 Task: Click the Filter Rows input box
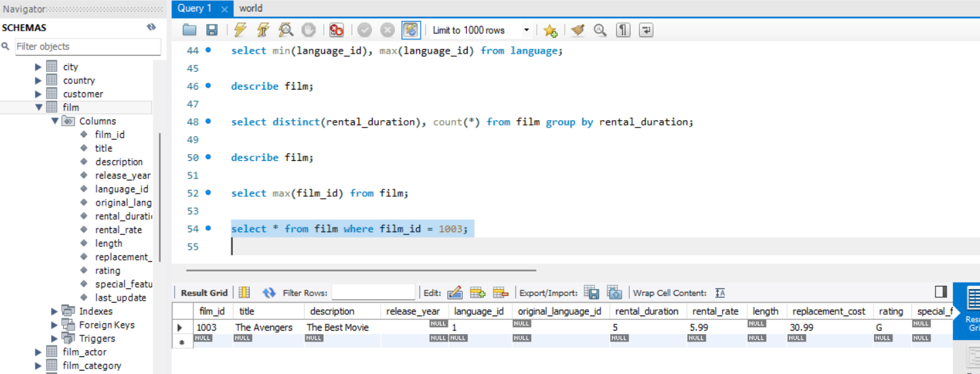[373, 293]
